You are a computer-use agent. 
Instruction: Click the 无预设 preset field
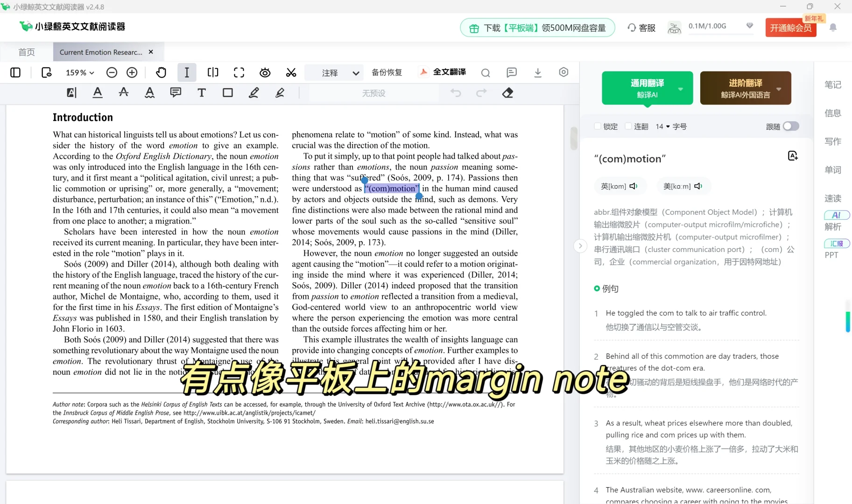[373, 93]
